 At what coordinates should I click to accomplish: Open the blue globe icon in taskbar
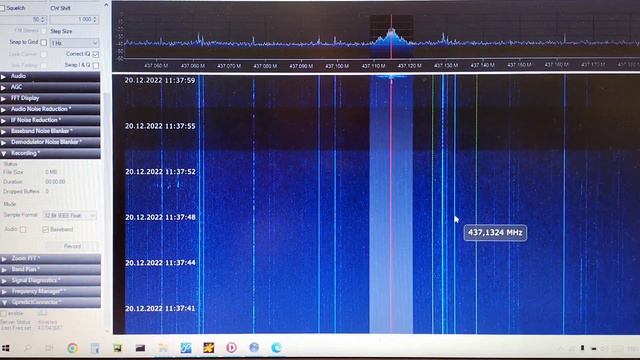pos(254,347)
